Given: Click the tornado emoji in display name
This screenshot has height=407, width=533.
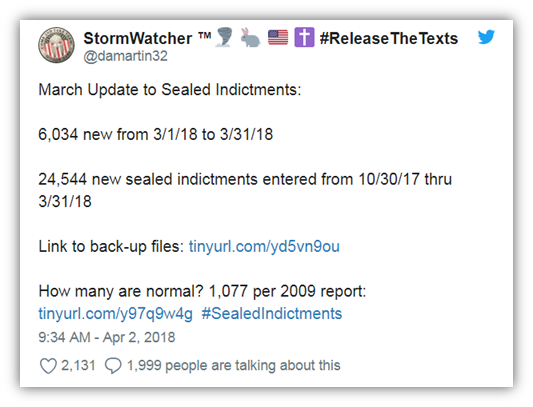Looking at the screenshot, I should 225,37.
